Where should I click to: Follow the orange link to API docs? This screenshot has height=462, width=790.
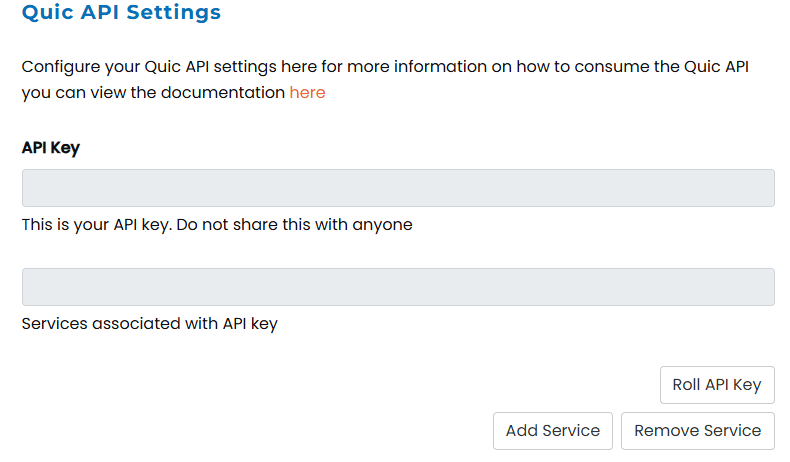click(307, 93)
